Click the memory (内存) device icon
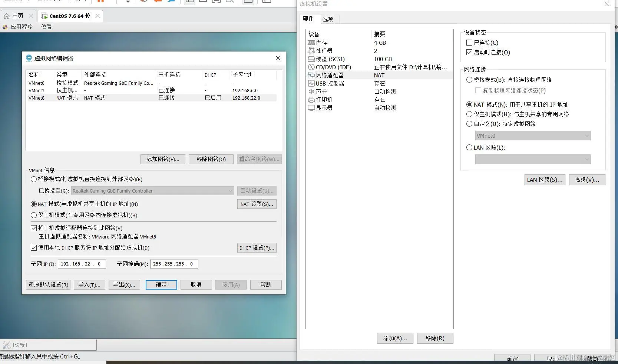618x364 pixels. click(x=311, y=43)
